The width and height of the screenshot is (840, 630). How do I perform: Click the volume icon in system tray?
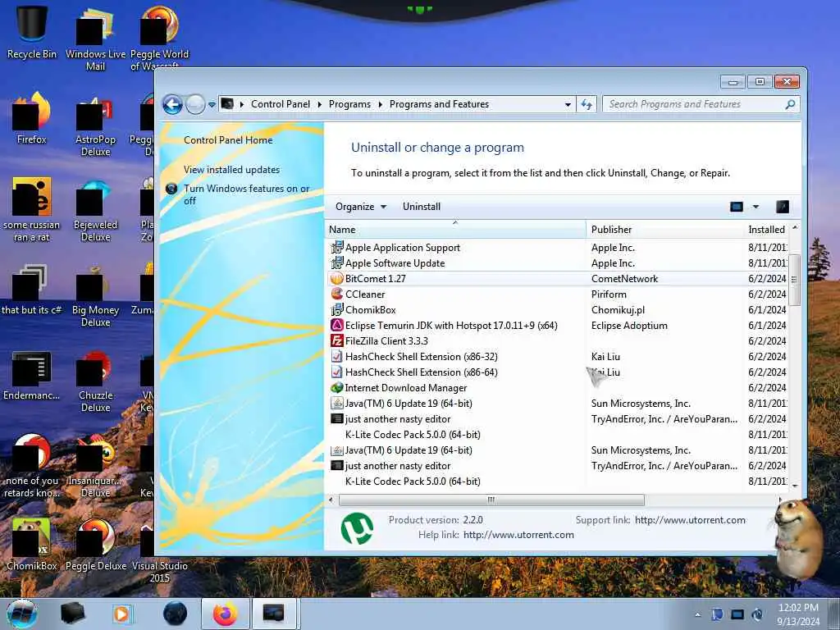[x=757, y=614]
